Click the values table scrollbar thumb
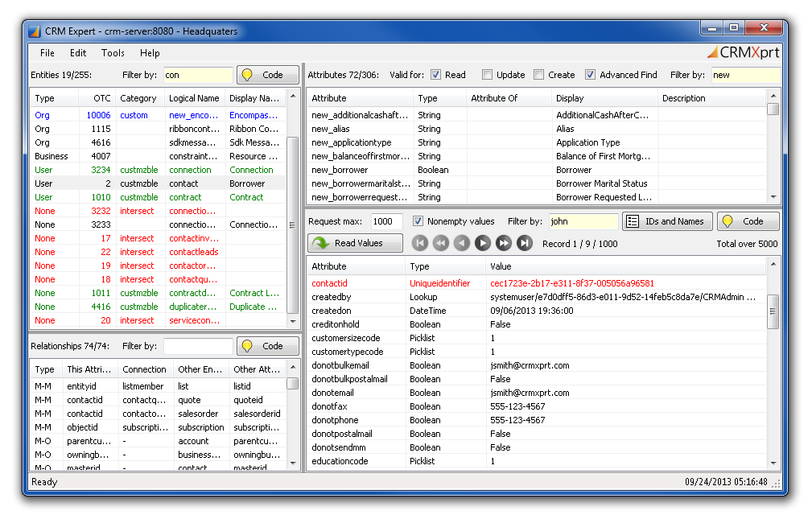The image size is (812, 519). (x=773, y=311)
